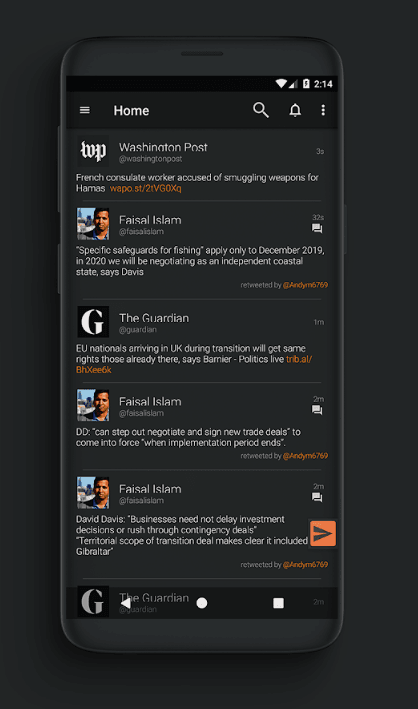Tap the orange compose tweet button
The height and width of the screenshot is (709, 418).
pyautogui.click(x=323, y=534)
